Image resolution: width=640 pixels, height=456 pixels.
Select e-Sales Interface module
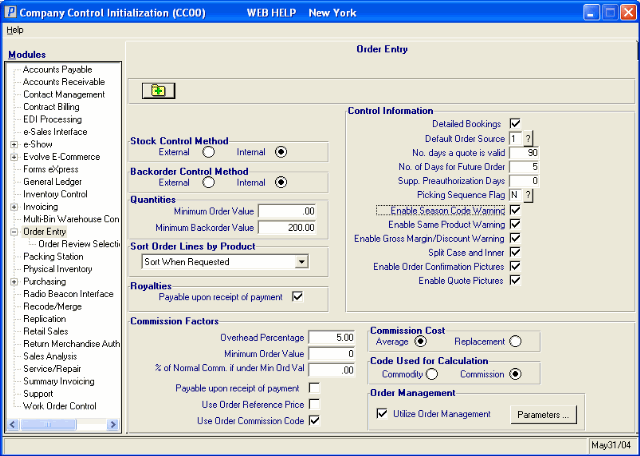[x=55, y=132]
